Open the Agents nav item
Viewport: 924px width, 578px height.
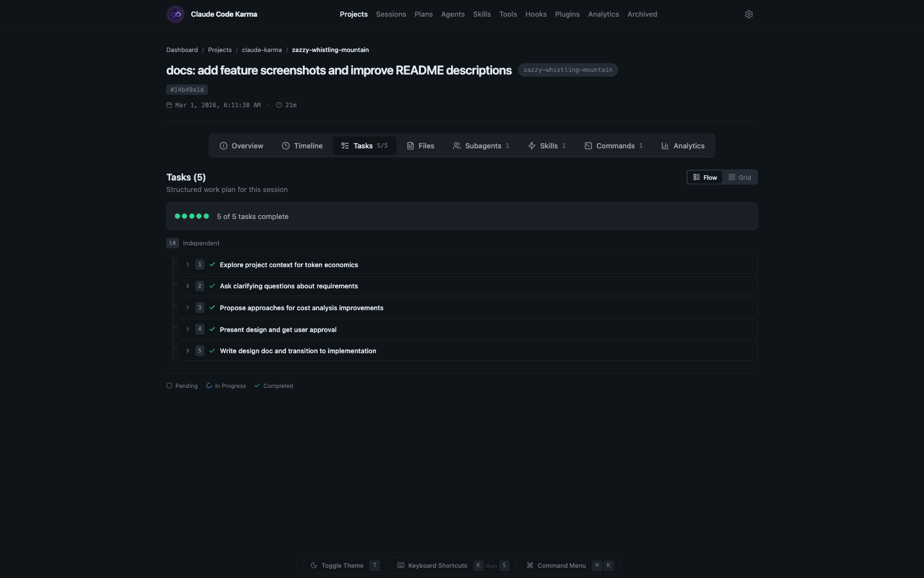(453, 14)
